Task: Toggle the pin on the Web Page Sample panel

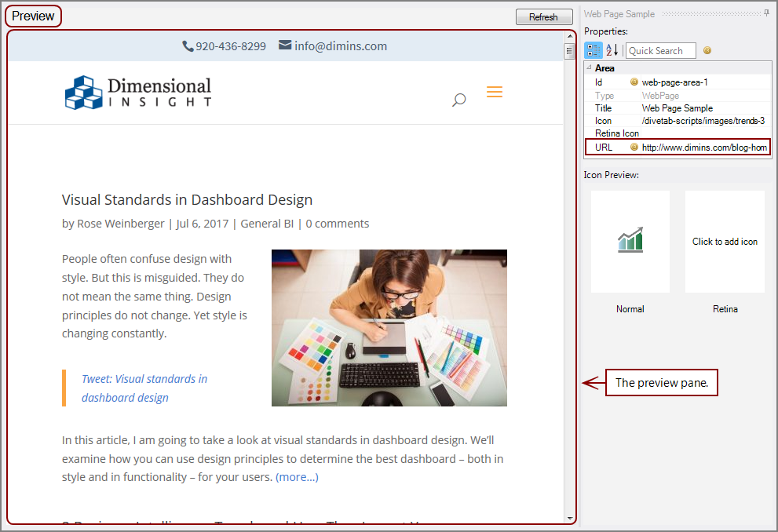Action: click(x=766, y=11)
